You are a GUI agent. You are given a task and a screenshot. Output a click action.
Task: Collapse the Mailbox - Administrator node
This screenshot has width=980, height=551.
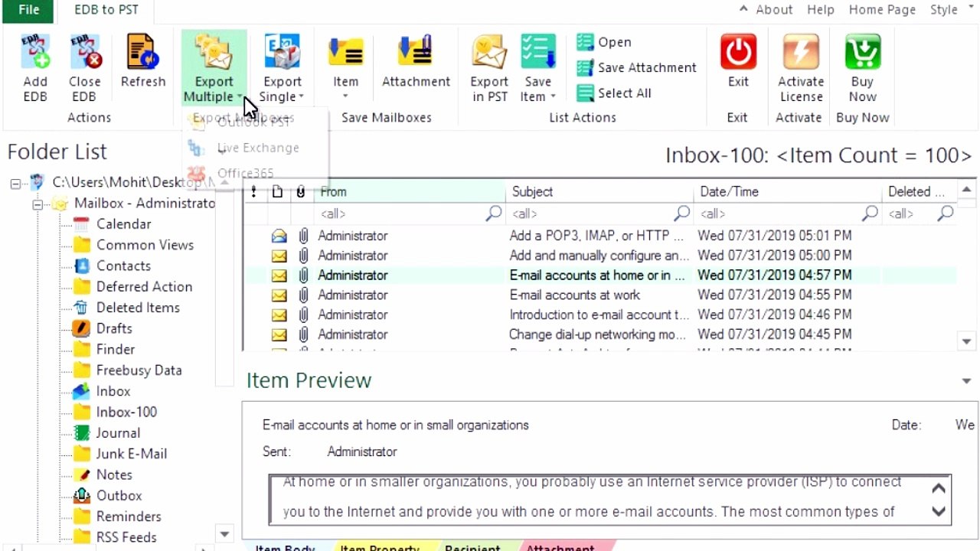click(37, 204)
